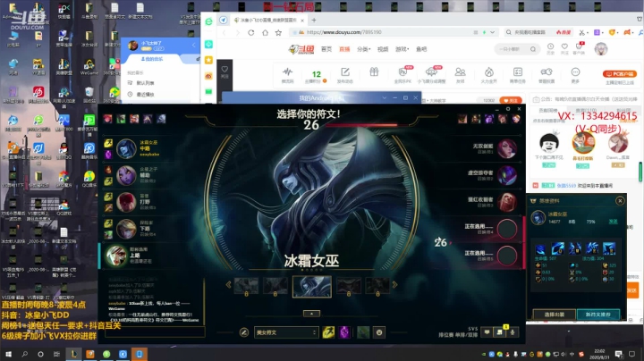Click the second enemy purple champion portrait

point(507,175)
